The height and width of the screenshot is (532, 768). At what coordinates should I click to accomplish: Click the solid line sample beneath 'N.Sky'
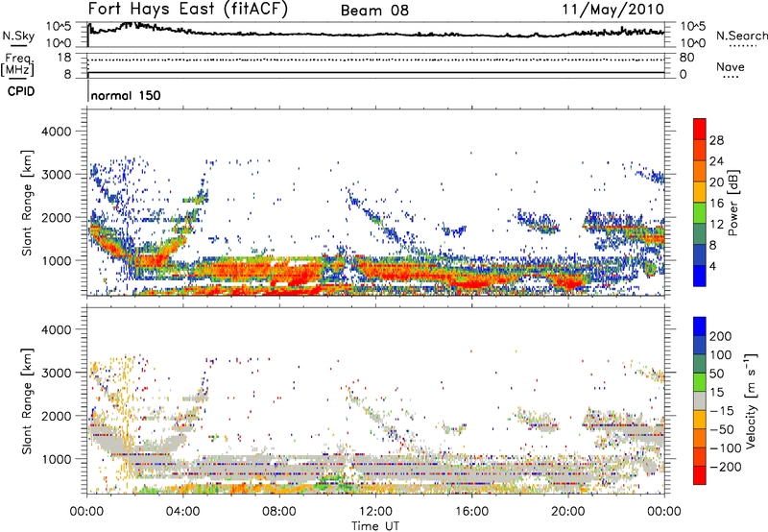tap(18, 46)
